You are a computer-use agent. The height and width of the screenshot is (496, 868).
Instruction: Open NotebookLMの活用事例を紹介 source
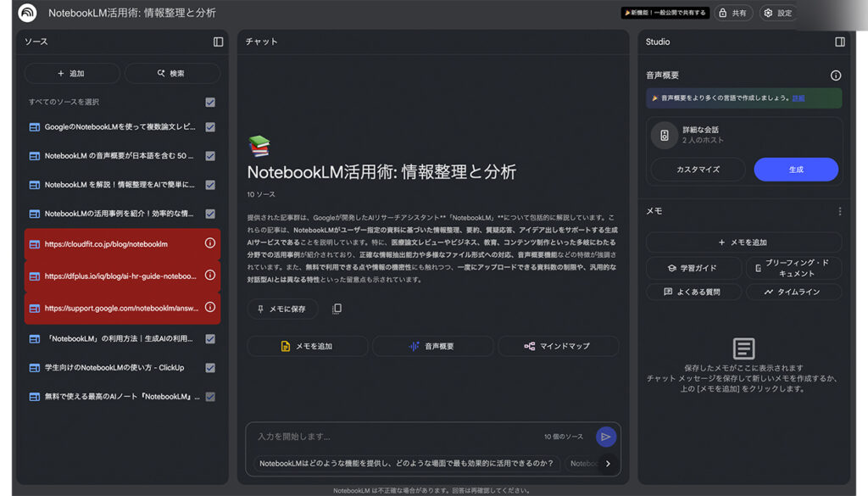(119, 214)
